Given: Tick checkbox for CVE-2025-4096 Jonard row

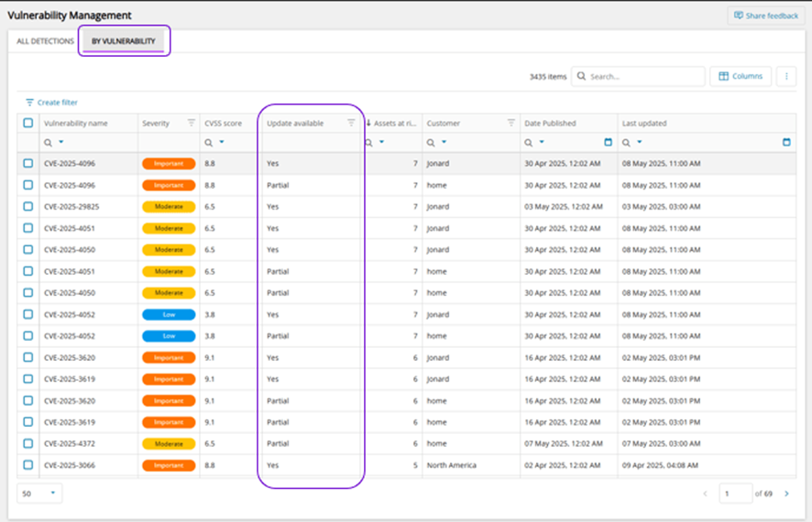Looking at the screenshot, I should (x=28, y=163).
